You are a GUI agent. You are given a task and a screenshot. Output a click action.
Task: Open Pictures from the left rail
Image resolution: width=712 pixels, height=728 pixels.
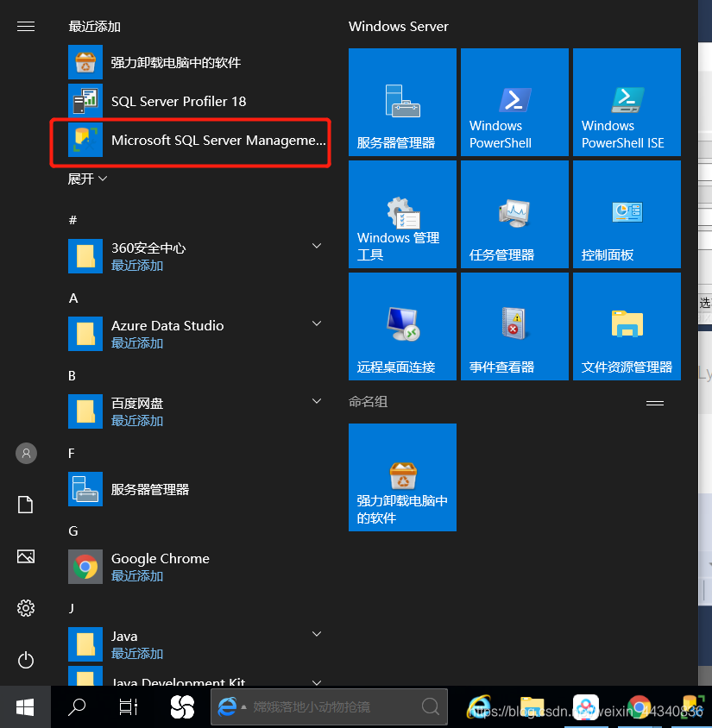coord(26,556)
